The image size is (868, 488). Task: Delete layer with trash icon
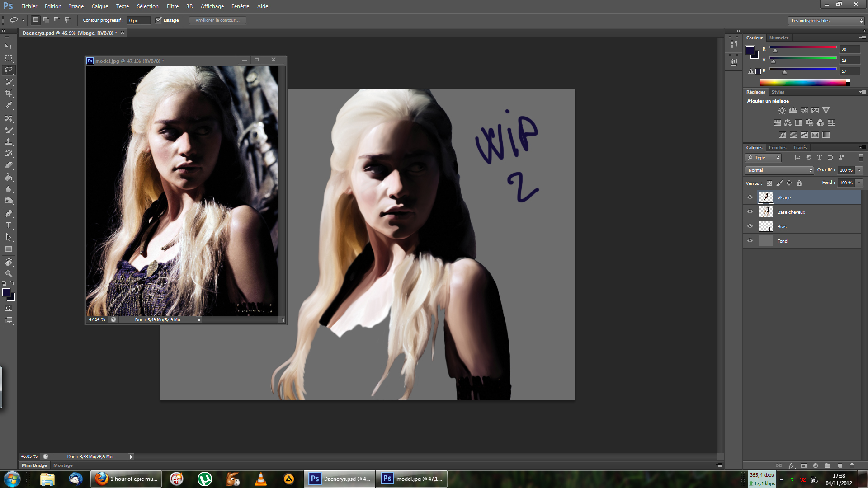[x=852, y=466]
